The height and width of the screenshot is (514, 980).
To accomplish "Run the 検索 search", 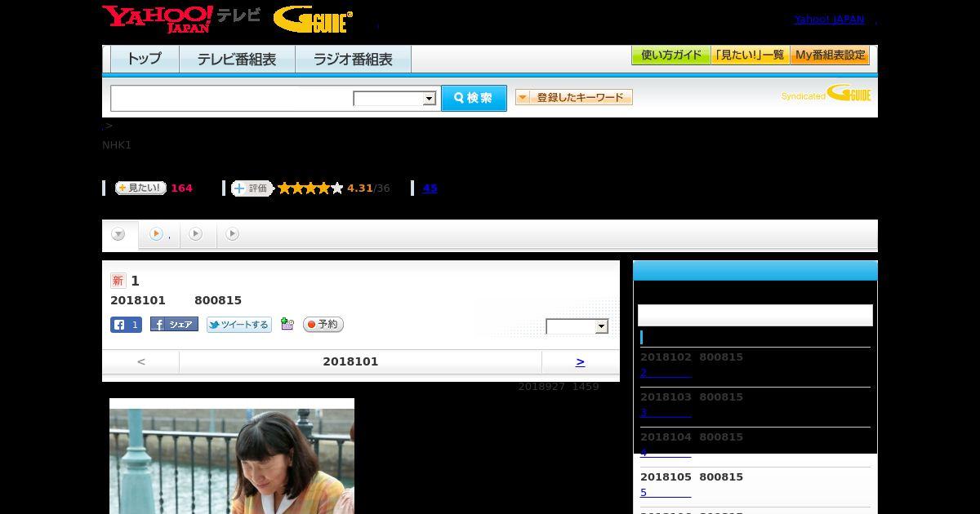I will pyautogui.click(x=474, y=98).
